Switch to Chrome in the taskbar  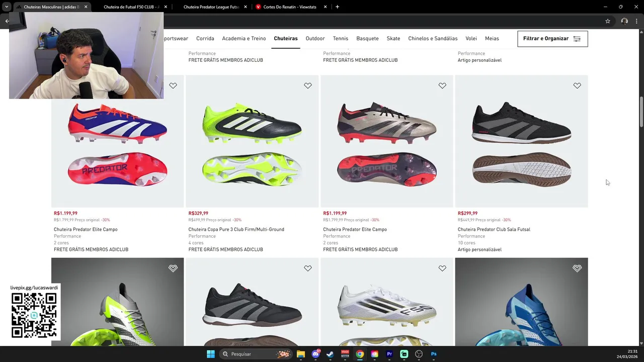point(360,354)
